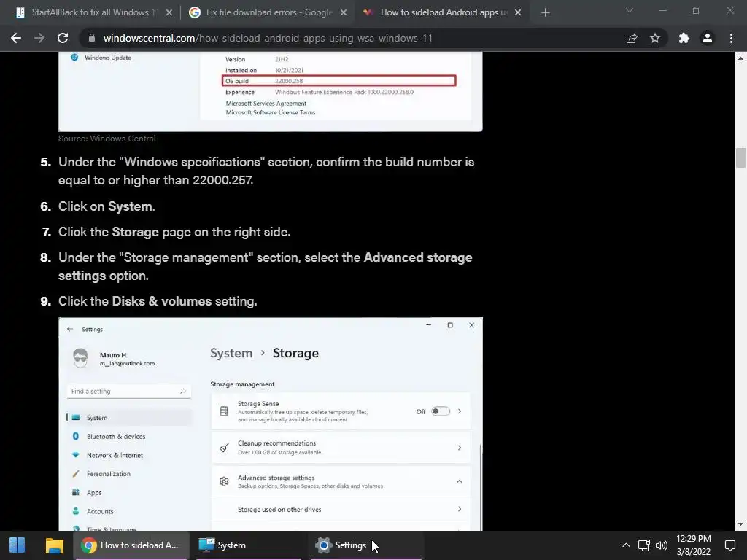The height and width of the screenshot is (560, 747).
Task: Select the How to sideload Android apps tab
Action: coord(443,12)
